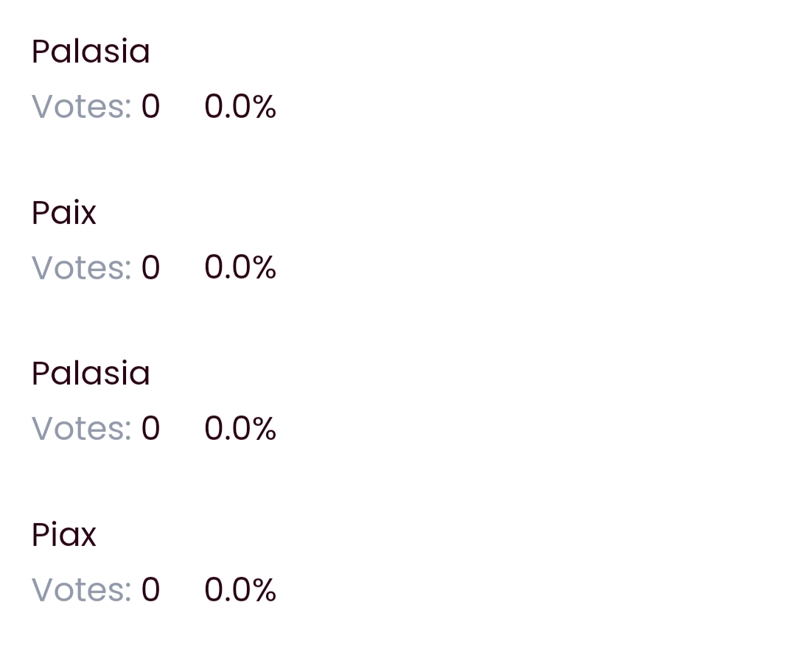
Task: Click the 0.0% percentage for Piax
Action: 240,589
